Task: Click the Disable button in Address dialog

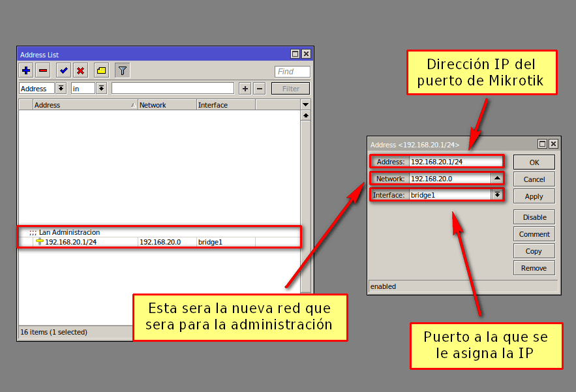Action: pos(534,217)
